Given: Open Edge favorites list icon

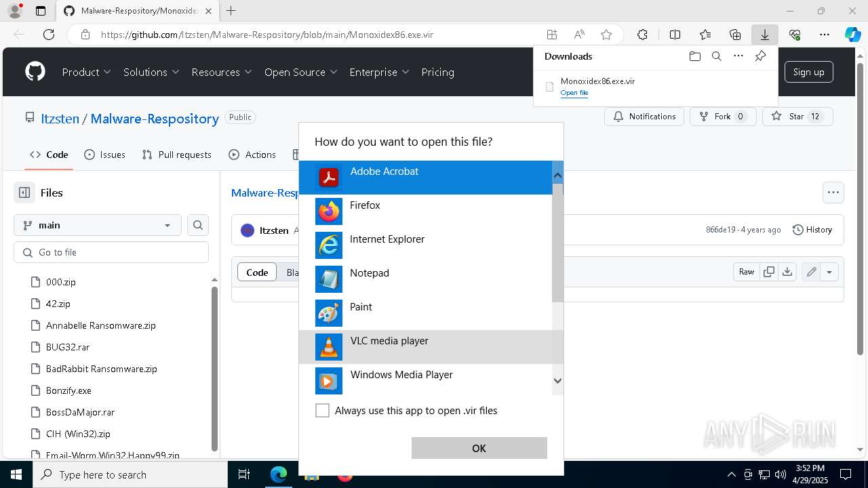Looking at the screenshot, I should point(705,35).
